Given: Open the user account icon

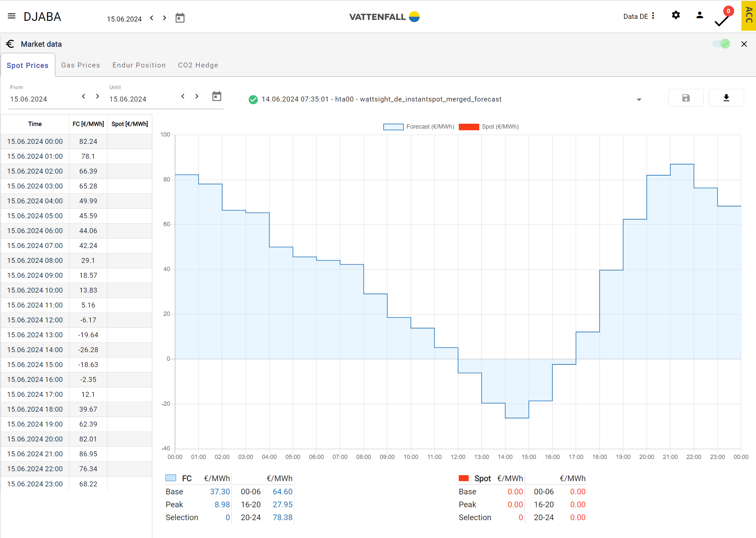Looking at the screenshot, I should point(699,15).
